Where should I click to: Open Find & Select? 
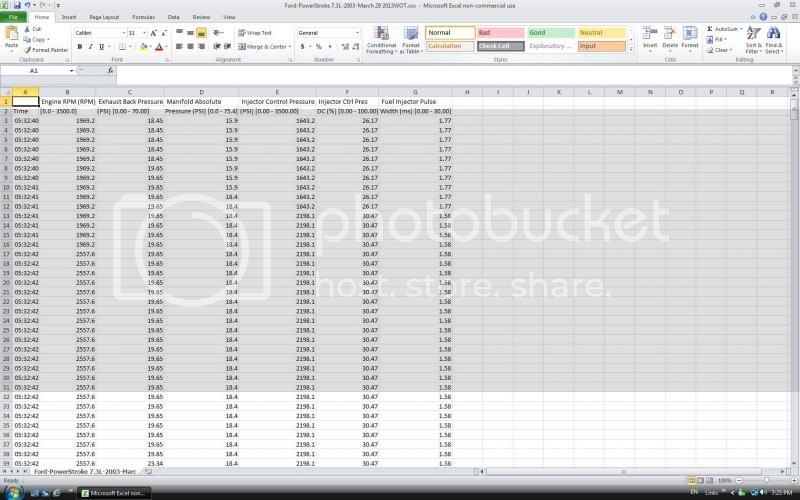click(x=773, y=40)
